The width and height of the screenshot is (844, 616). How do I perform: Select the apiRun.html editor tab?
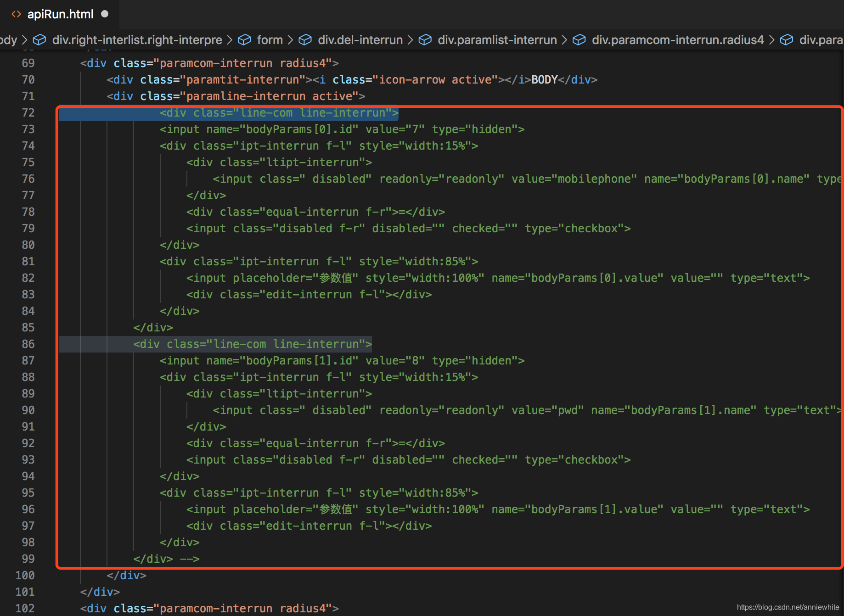pos(60,14)
